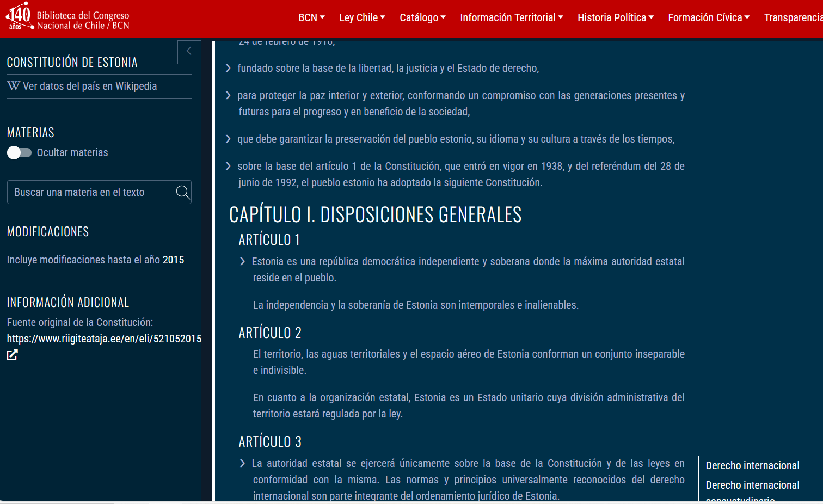Click the INFORMACIÓN ADICIONAL heading
823x504 pixels.
click(68, 302)
